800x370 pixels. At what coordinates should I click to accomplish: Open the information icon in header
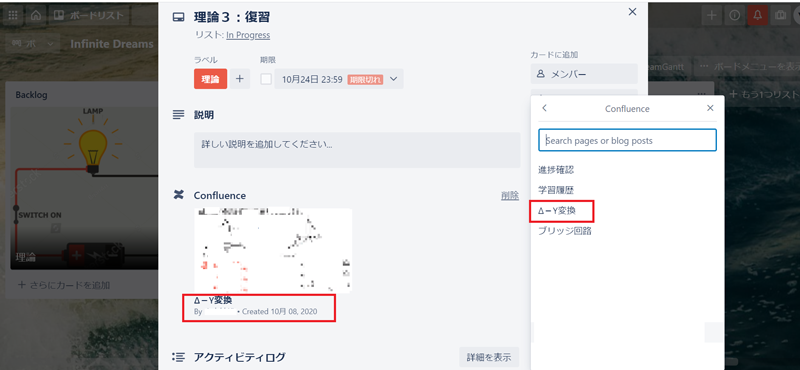point(735,16)
